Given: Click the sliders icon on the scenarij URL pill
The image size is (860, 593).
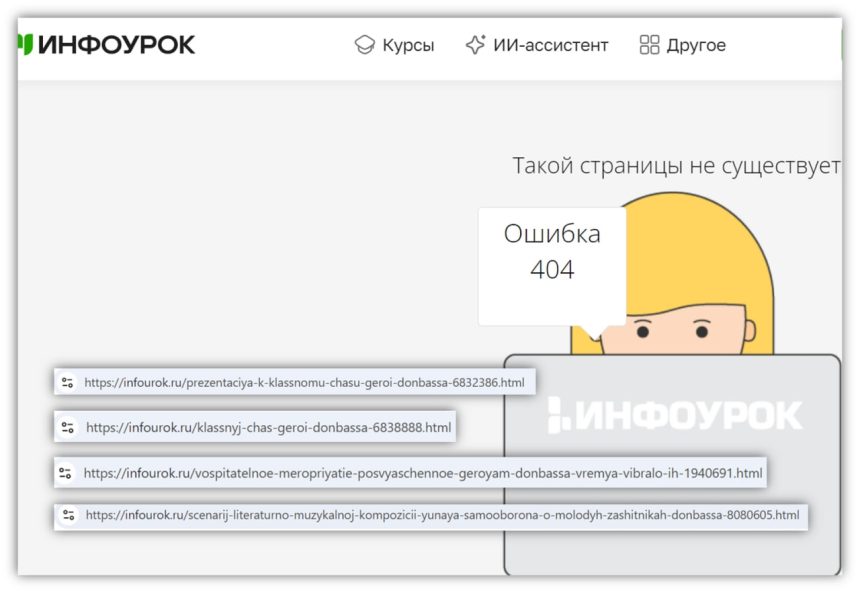Looking at the screenshot, I should (68, 517).
